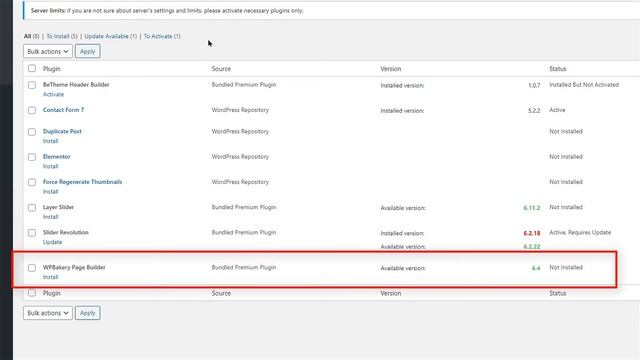
Task: Check Force Regenerate Thumbnails checkbox
Action: pyautogui.click(x=32, y=182)
